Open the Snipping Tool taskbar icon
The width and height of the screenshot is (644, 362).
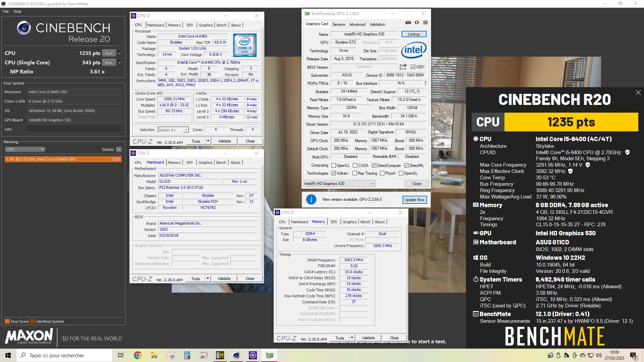click(171, 355)
